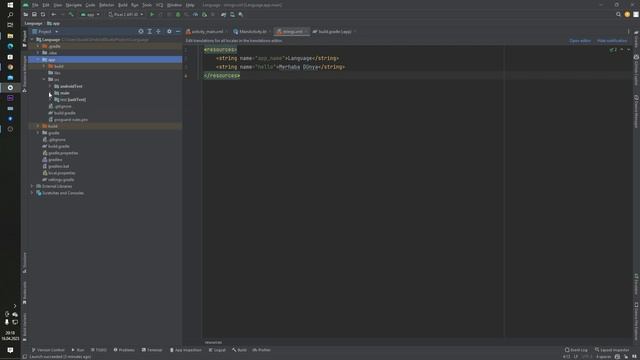Collapse the Language root project node
The image size is (640, 360).
[x=32, y=40]
